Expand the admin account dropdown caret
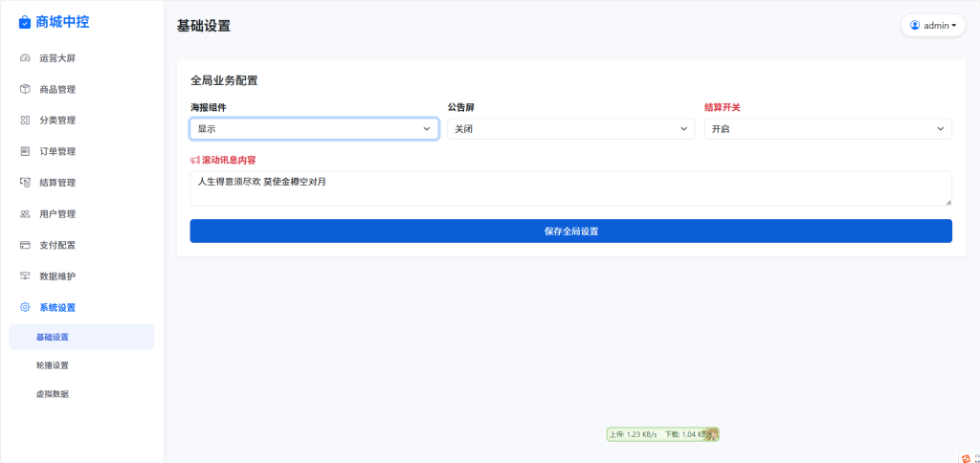The height and width of the screenshot is (463, 980). (954, 26)
